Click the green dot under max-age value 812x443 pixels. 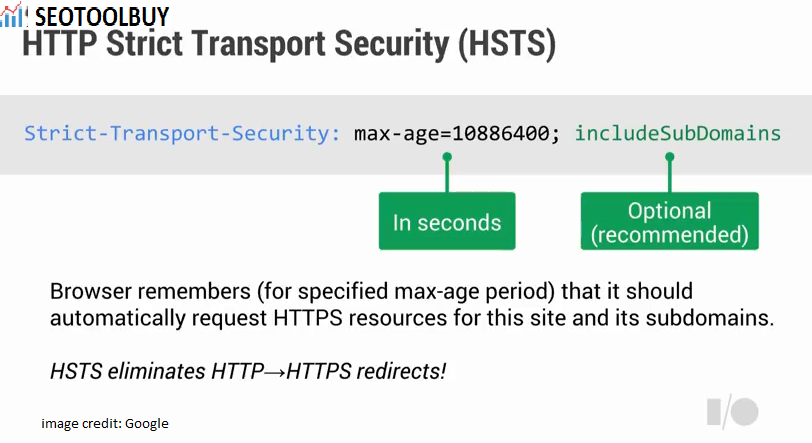(x=447, y=156)
